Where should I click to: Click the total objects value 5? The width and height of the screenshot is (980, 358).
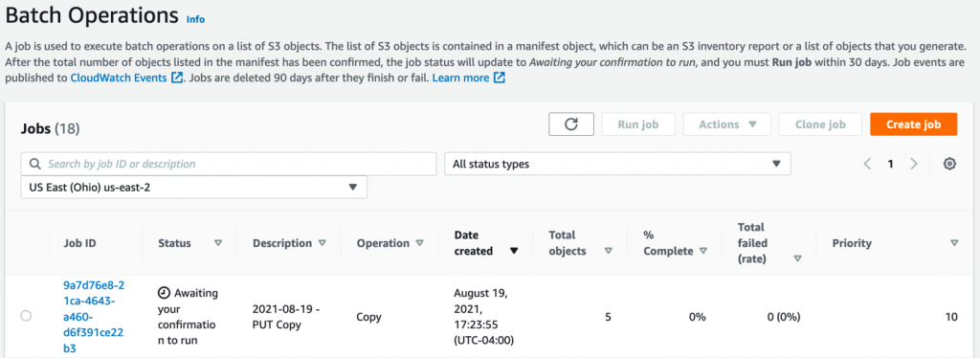click(x=608, y=317)
